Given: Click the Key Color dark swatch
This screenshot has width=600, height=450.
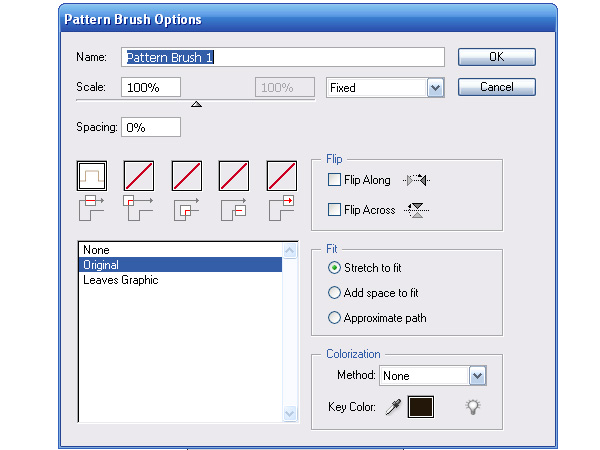Looking at the screenshot, I should coord(421,407).
